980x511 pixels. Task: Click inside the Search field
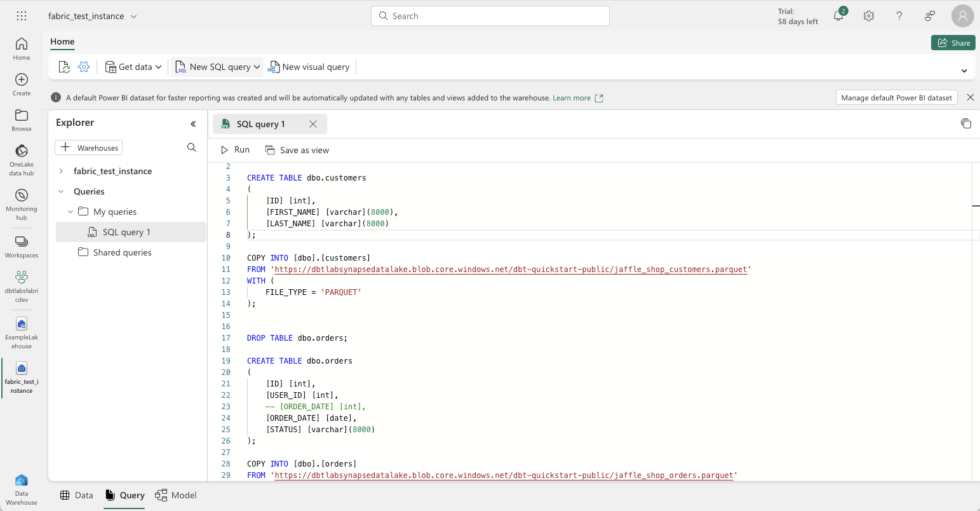click(490, 15)
